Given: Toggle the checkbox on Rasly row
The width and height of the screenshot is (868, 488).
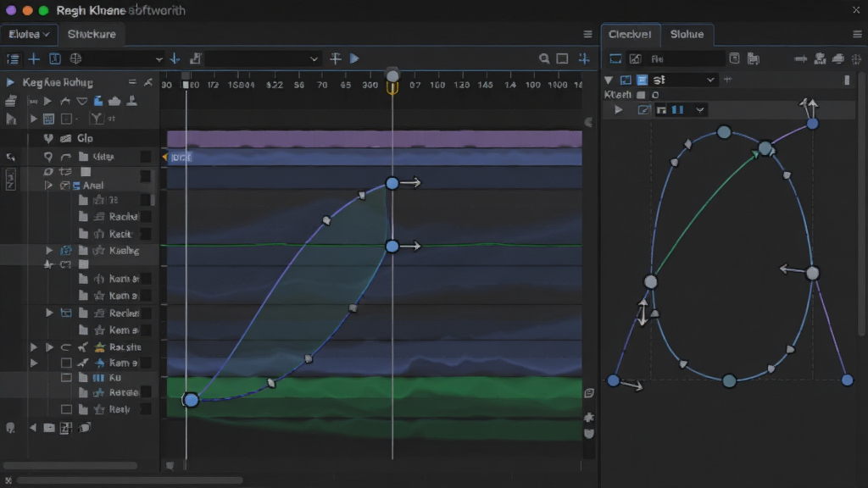Looking at the screenshot, I should click(x=66, y=409).
